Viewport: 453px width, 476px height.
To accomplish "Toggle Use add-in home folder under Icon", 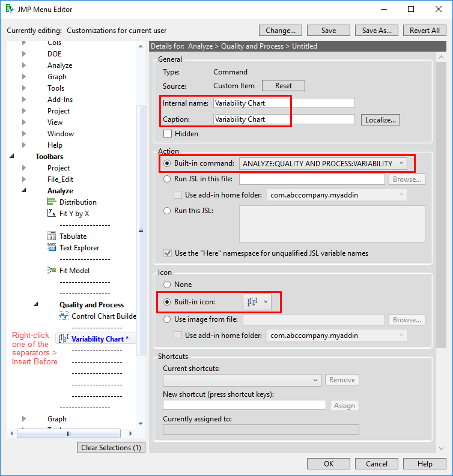I will [x=178, y=336].
